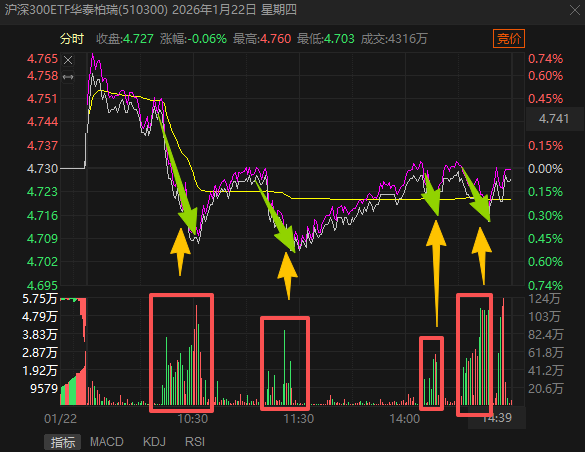Click the 4.741 crosshair price label
The height and width of the screenshot is (452, 585).
pyautogui.click(x=554, y=119)
